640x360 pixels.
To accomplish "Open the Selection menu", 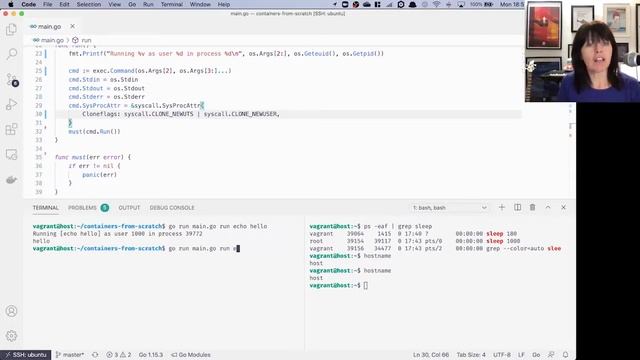I will (x=89, y=4).
